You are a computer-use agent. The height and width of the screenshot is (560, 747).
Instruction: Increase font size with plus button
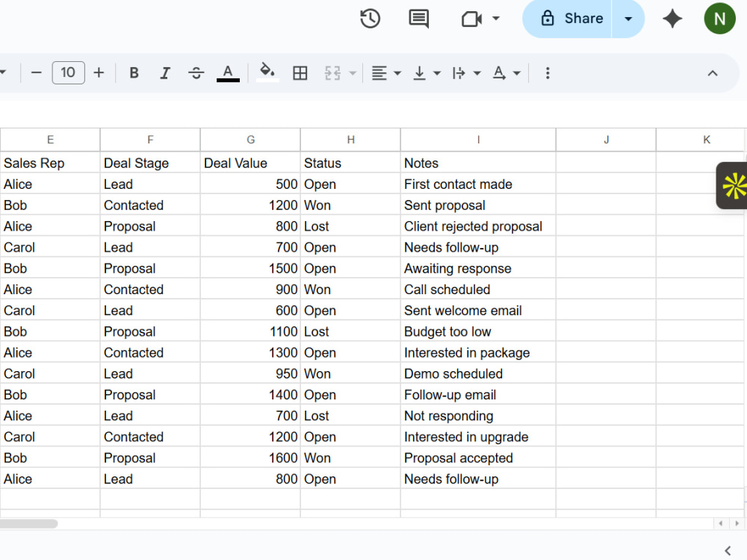[x=99, y=73]
